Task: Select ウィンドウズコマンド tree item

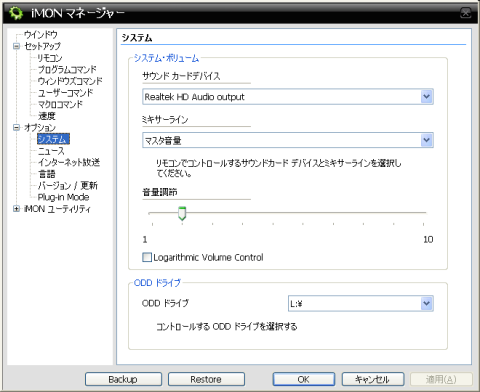Action: [x=70, y=81]
